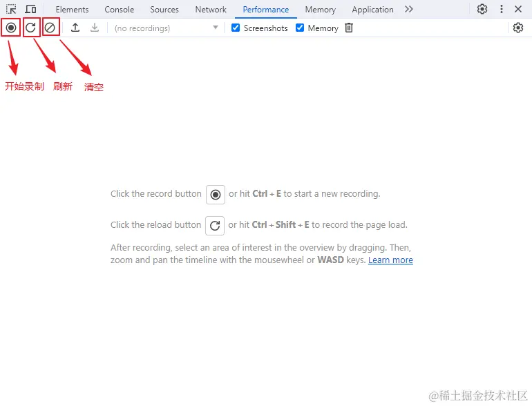This screenshot has width=532, height=406.
Task: Click the record button in the instructions
Action: tap(216, 194)
